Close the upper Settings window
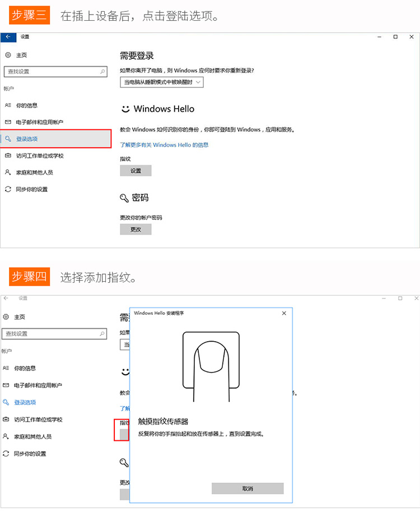Screen dimensions: 420x531 pos(412,37)
